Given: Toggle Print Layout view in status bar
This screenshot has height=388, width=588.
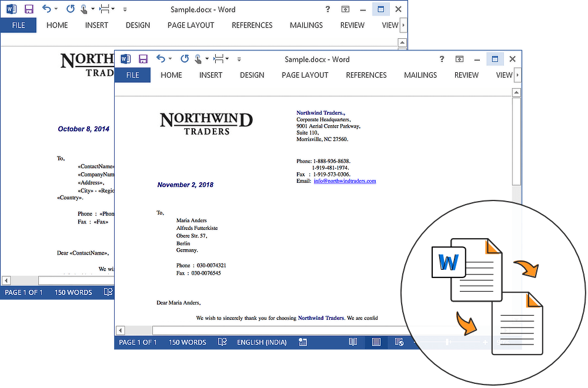Looking at the screenshot, I should click(x=375, y=342).
